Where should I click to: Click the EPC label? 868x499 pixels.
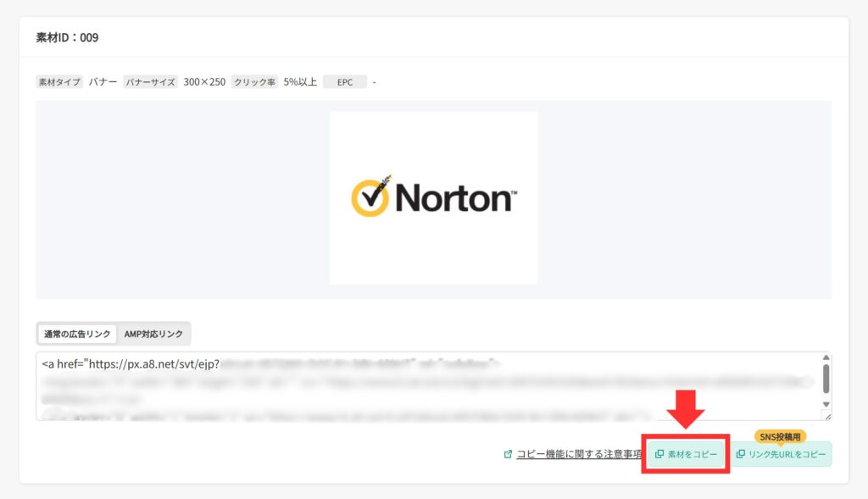point(345,82)
